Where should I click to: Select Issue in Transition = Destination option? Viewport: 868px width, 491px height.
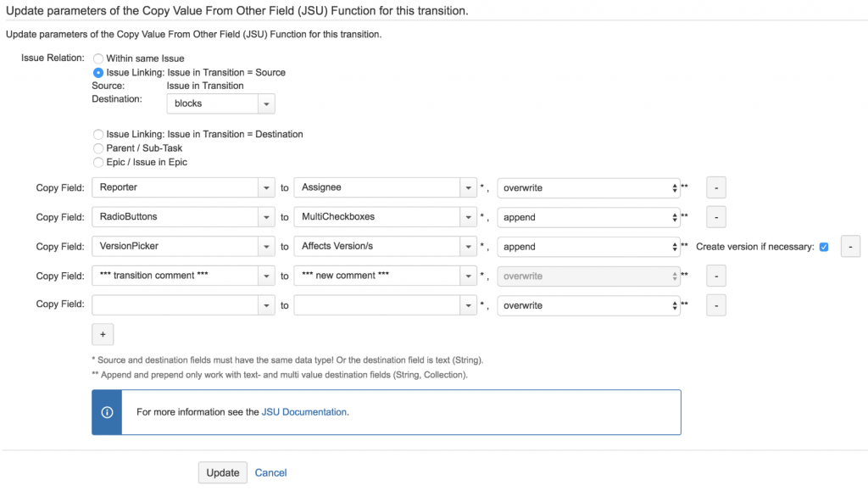coord(98,135)
